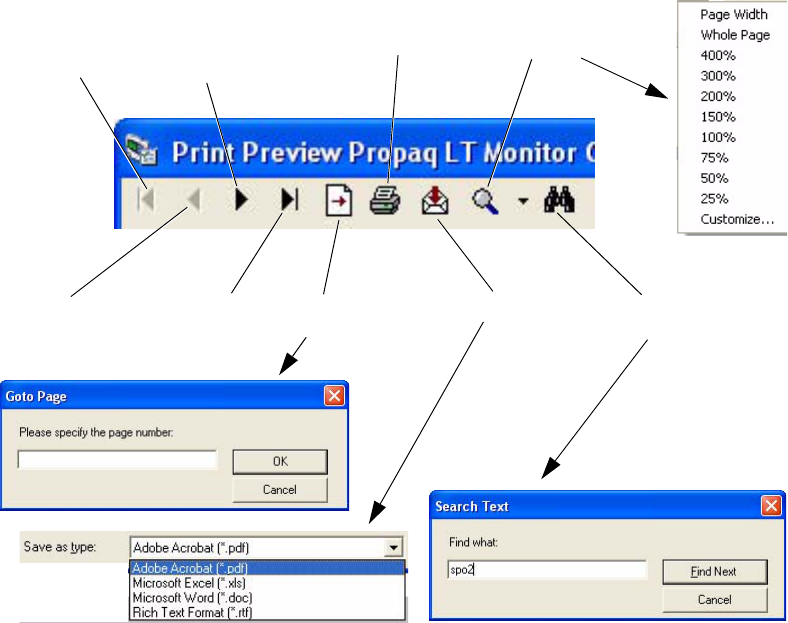The image size is (788, 623).
Task: Open the Save as type combo box
Action: click(x=266, y=547)
